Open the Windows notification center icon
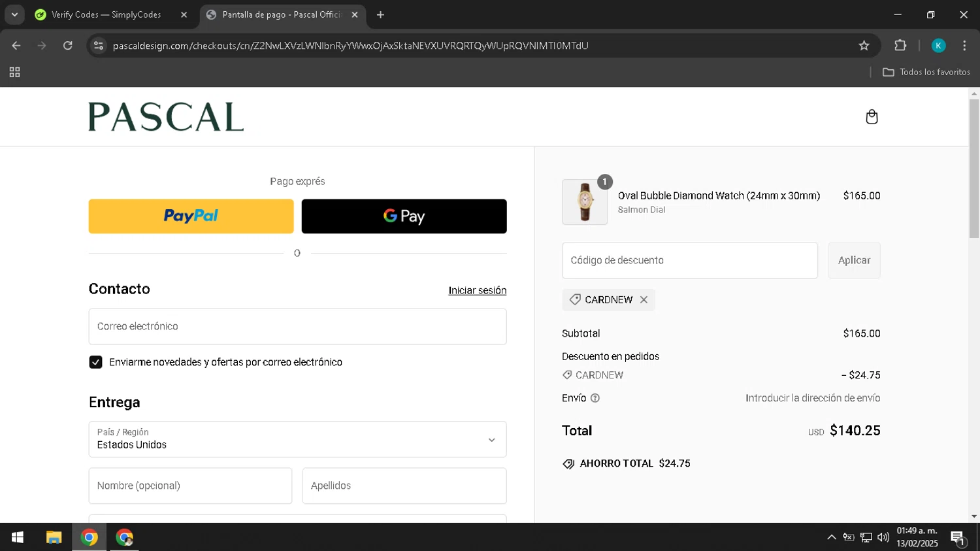980x551 pixels. tap(958, 538)
